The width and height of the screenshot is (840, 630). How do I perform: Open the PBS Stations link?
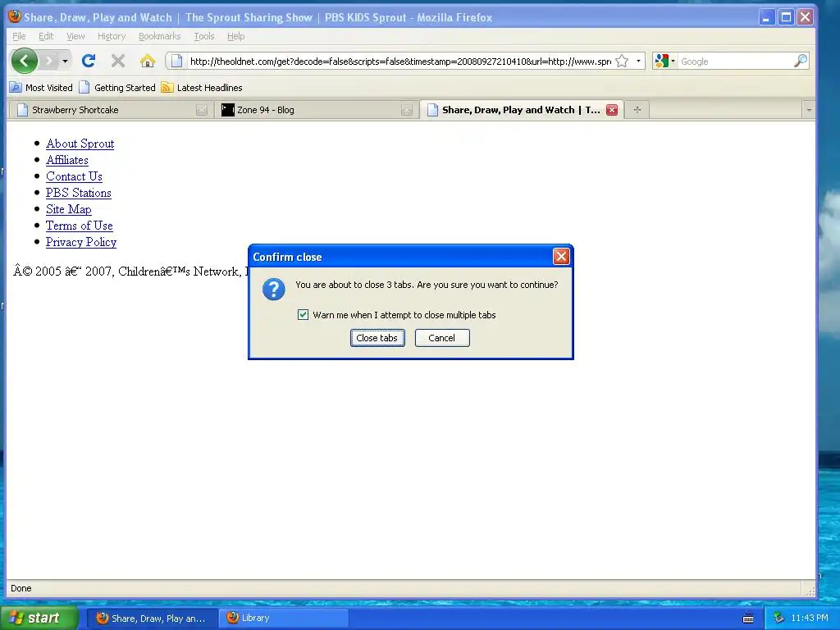[x=78, y=193]
